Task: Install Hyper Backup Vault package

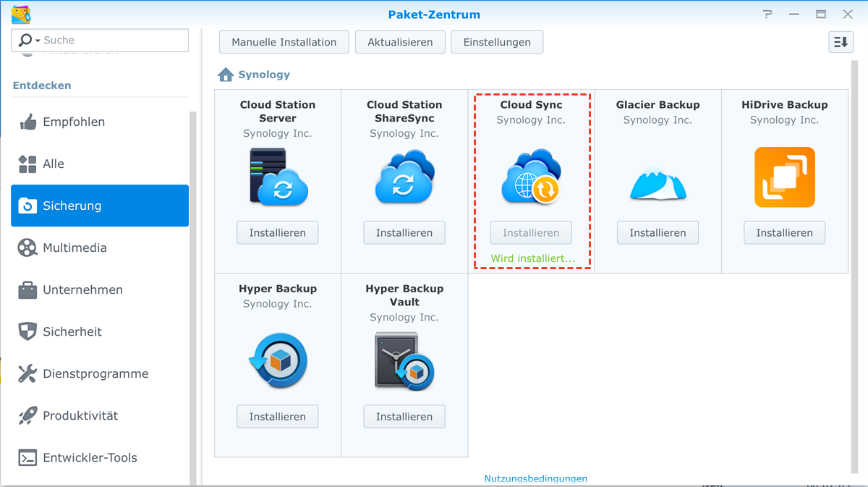Action: 404,416
